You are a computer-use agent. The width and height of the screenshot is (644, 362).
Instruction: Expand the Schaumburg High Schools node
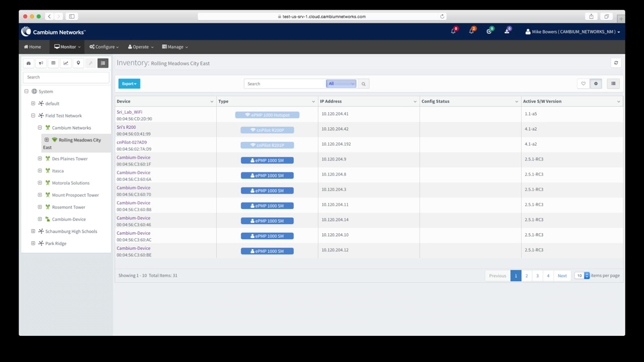coord(33,231)
